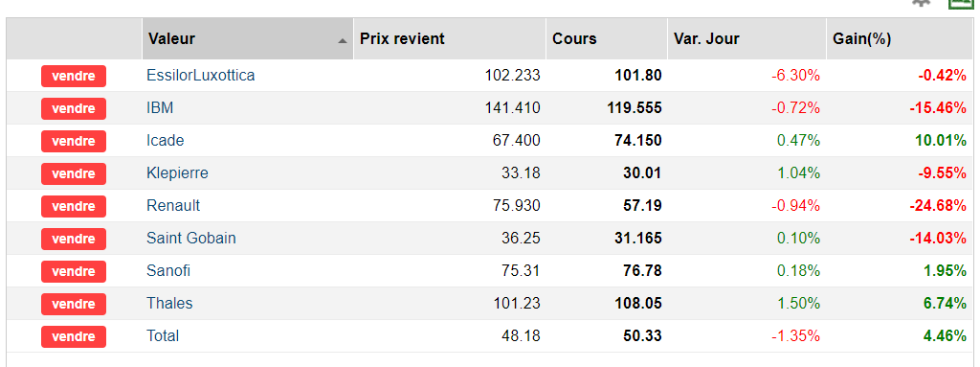The height and width of the screenshot is (367, 980).
Task: Click the vendre button for Renault
Action: click(74, 206)
